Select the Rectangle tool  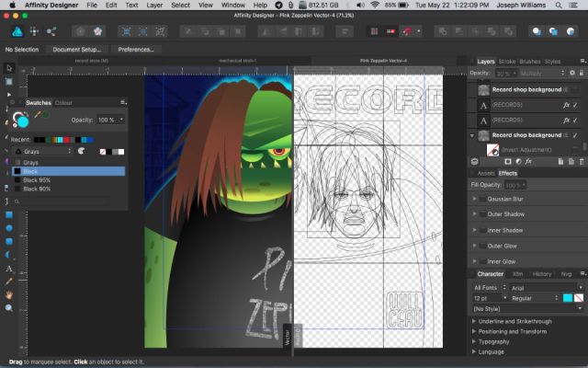9,214
